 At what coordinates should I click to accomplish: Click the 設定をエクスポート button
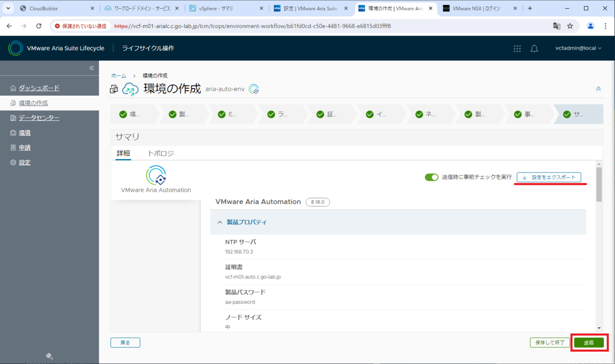coord(549,177)
